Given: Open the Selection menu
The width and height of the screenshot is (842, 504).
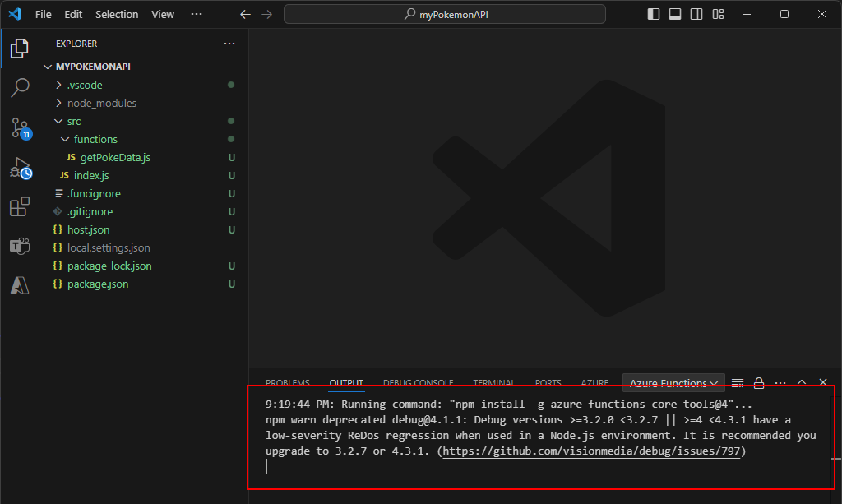Looking at the screenshot, I should coord(117,15).
